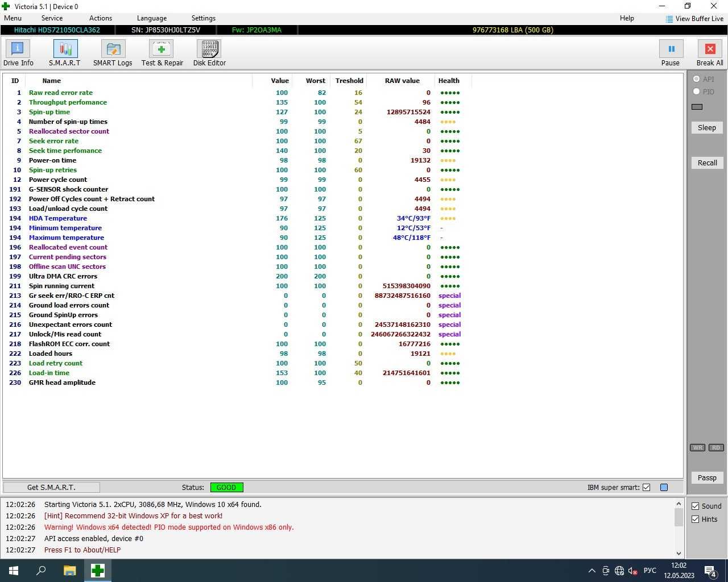Toggle IBM super smart checkbox
Screen dimensions: 728x582
pos(646,487)
